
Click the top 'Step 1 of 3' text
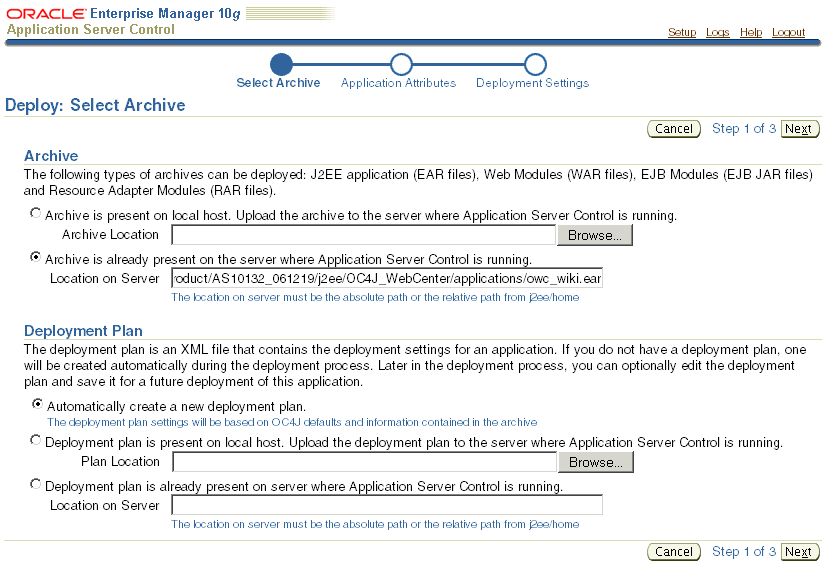click(744, 129)
